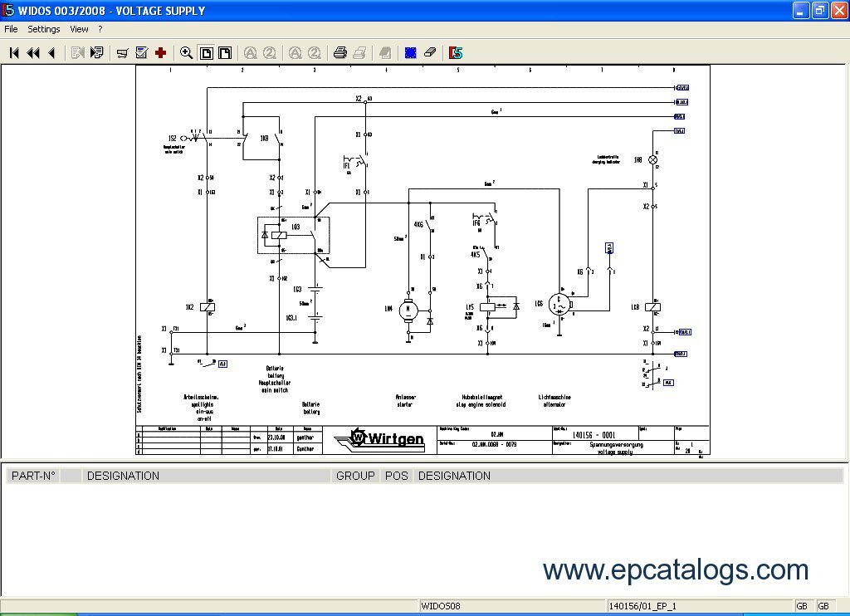Go to previous page with single arrow
Screen dimensions: 850x616
click(51, 52)
